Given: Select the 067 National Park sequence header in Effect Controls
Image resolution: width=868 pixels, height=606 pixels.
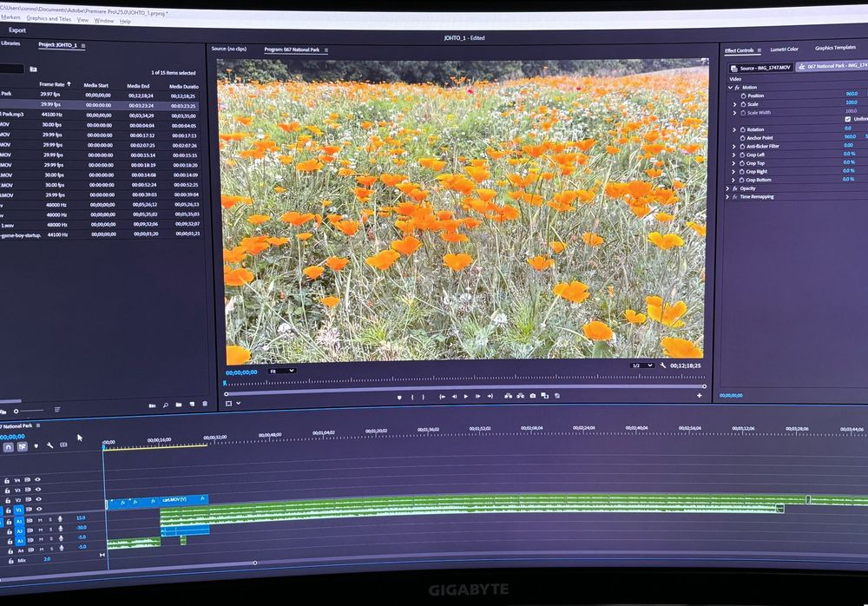Looking at the screenshot, I should 834,67.
